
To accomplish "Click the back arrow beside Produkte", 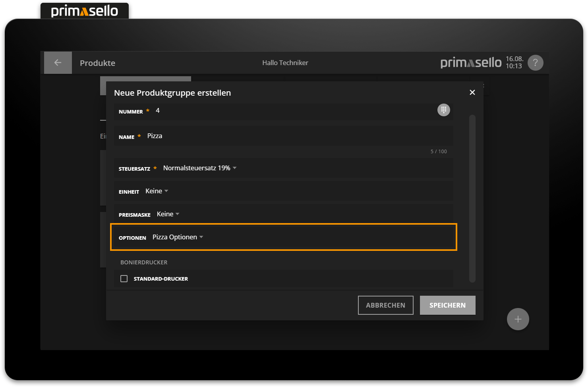I will point(58,62).
